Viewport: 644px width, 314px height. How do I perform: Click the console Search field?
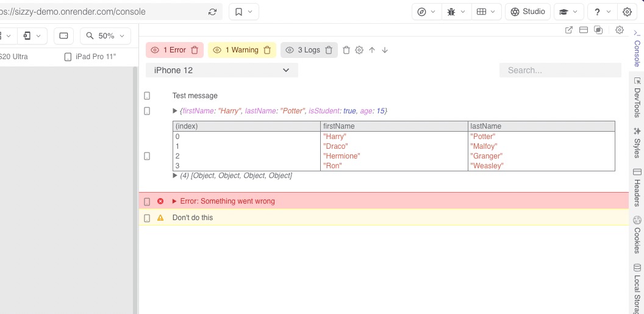[x=560, y=70]
